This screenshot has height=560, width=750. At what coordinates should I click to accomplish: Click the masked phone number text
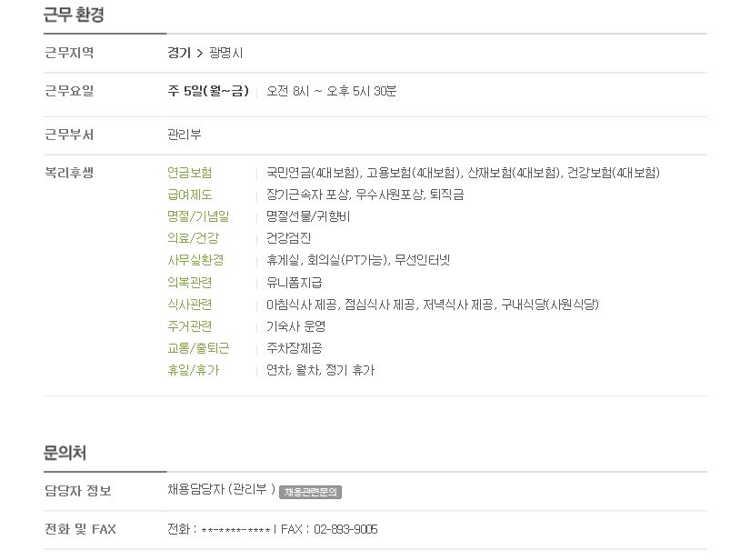click(235, 530)
